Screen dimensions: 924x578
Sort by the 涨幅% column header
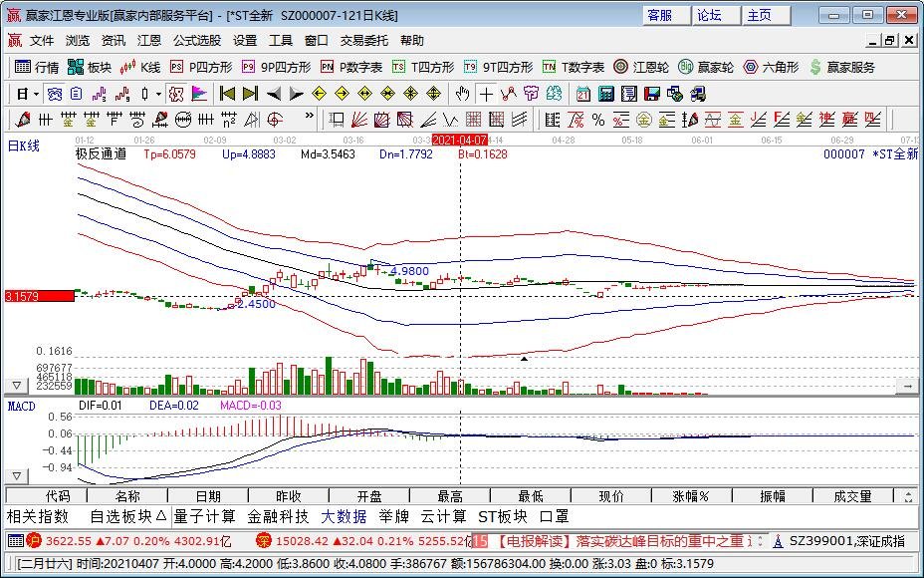[x=691, y=496]
